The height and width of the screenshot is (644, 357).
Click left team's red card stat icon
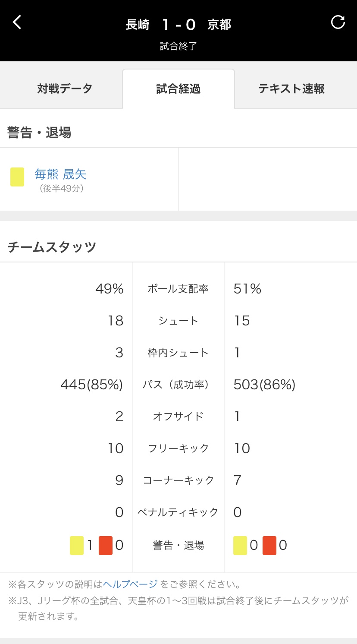pyautogui.click(x=106, y=545)
